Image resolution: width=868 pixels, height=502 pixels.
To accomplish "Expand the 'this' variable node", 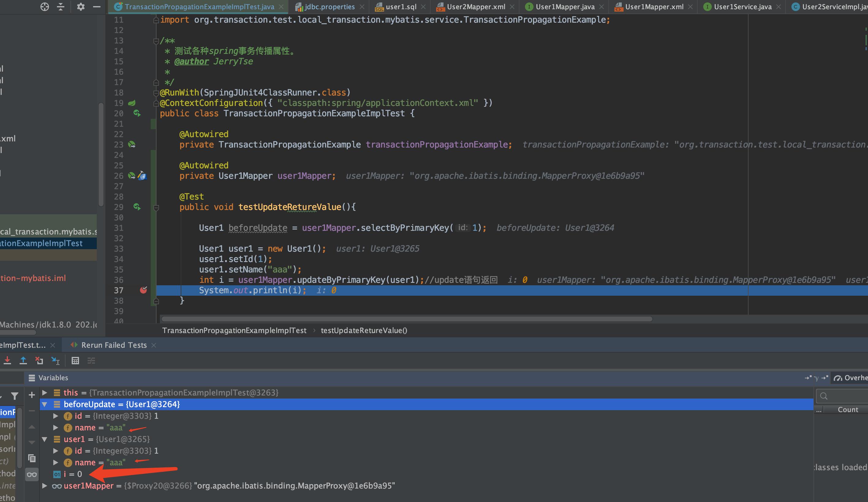I will click(44, 392).
